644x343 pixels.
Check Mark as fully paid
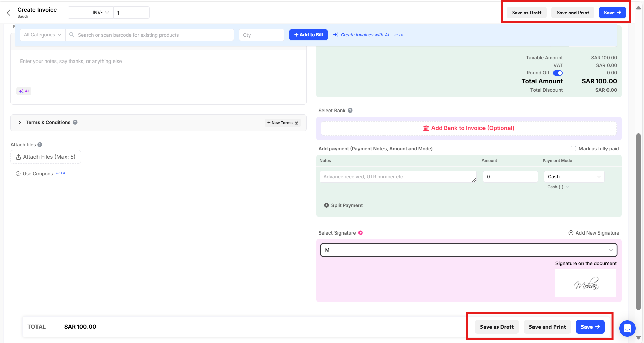[573, 149]
